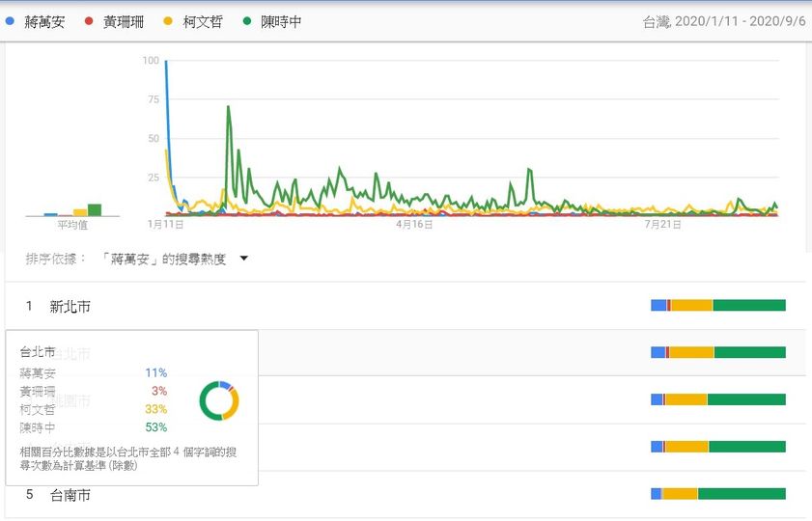
Task: Click the blue 蔣萬安 legend dot
Action: 10,21
